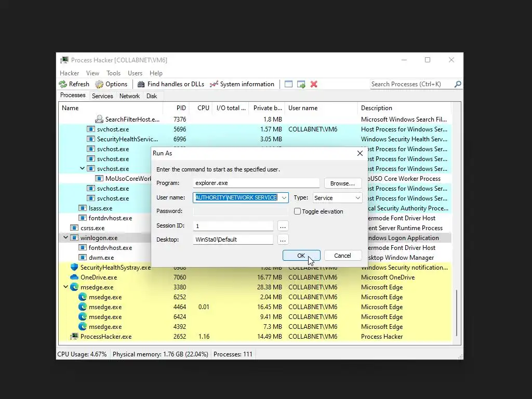Click Physical memory status bar entry
Image resolution: width=532 pixels, height=399 pixels.
160,354
